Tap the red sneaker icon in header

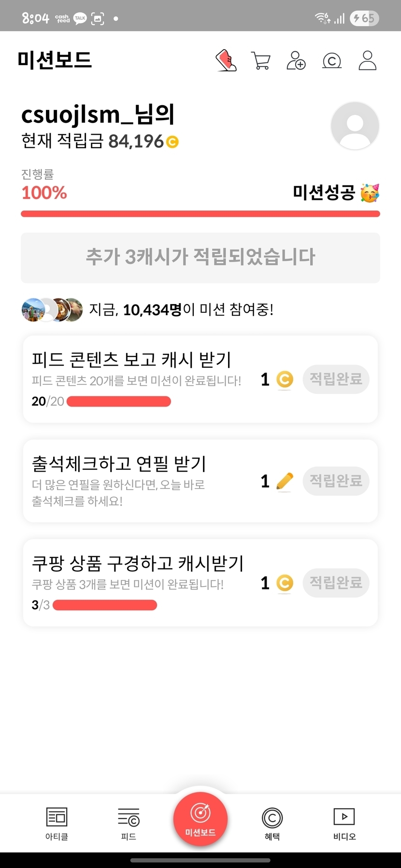click(226, 61)
